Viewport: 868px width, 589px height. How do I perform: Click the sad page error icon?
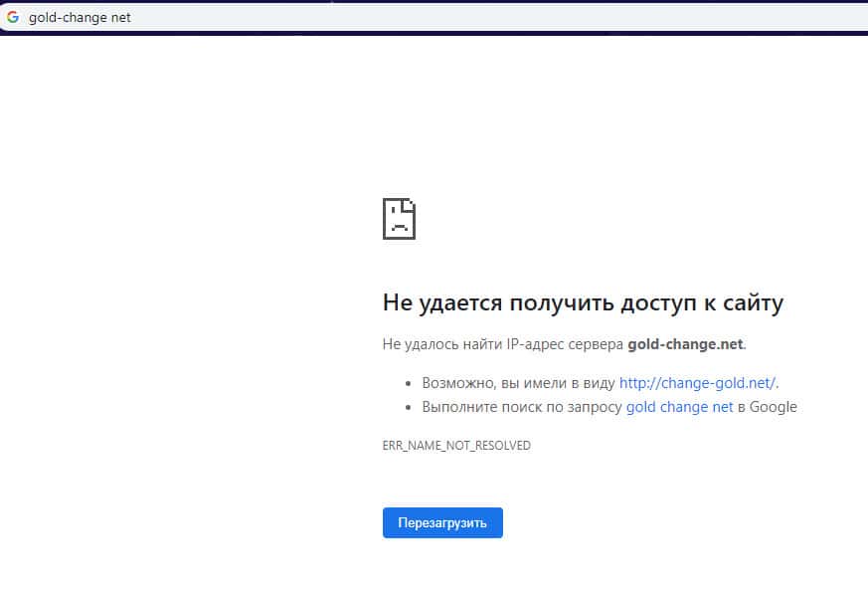pyautogui.click(x=399, y=218)
